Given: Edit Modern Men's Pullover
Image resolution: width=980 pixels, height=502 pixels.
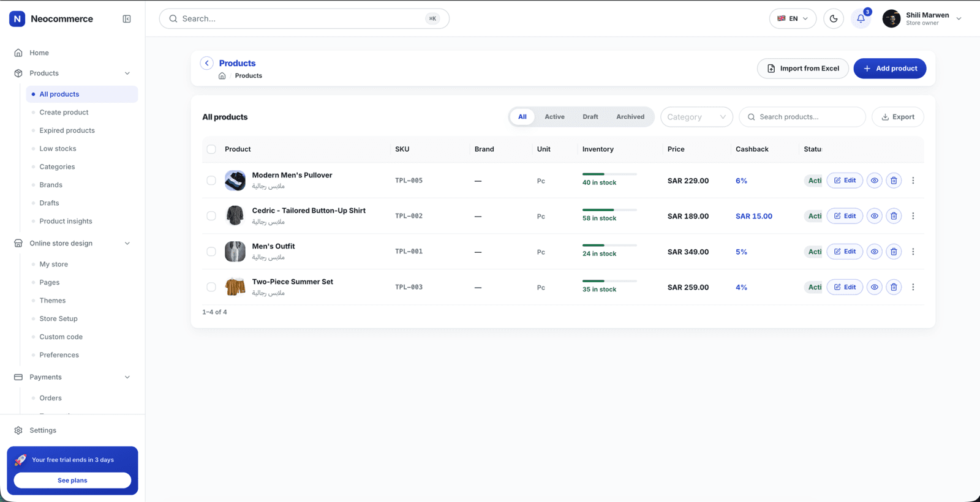Looking at the screenshot, I should 845,181.
